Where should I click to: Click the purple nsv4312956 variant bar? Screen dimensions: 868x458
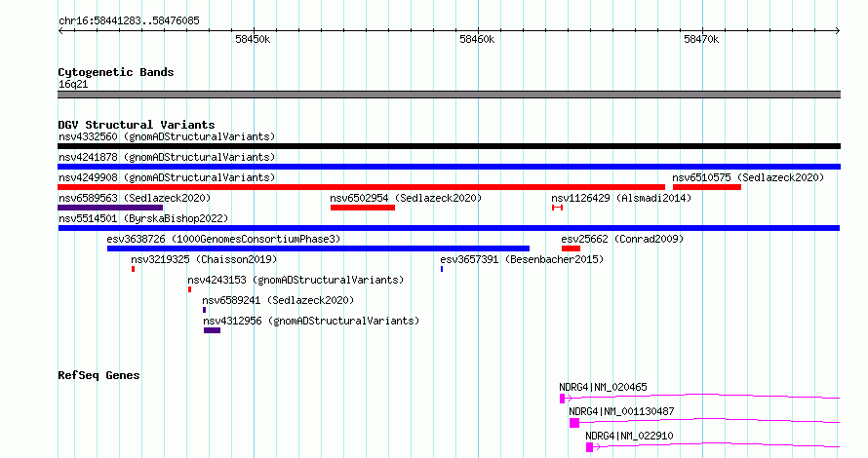point(212,330)
